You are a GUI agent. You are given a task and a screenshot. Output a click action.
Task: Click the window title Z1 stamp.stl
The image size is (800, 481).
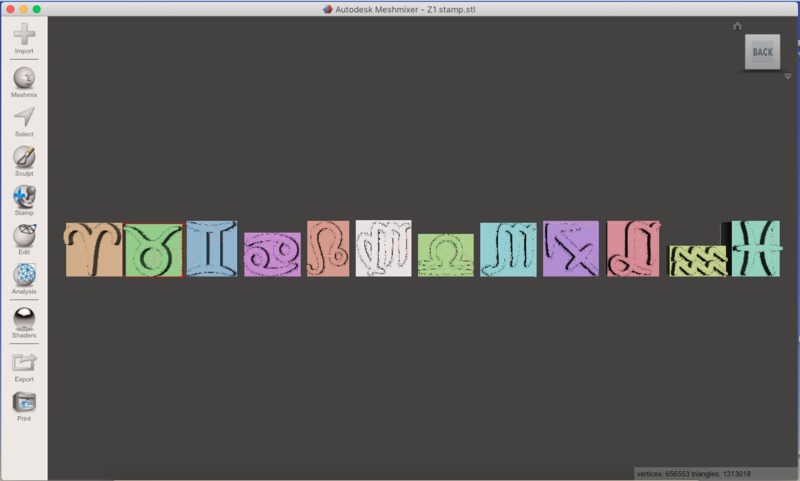click(x=405, y=8)
